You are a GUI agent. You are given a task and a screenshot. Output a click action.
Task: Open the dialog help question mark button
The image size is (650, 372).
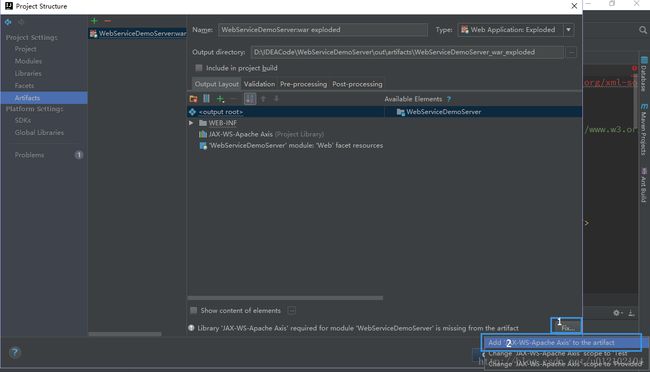coord(15,353)
